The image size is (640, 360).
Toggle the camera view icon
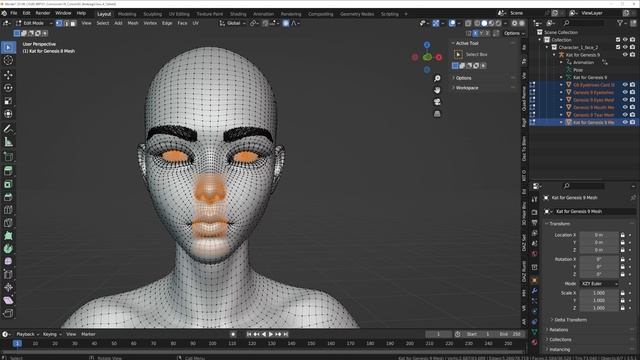[437, 102]
